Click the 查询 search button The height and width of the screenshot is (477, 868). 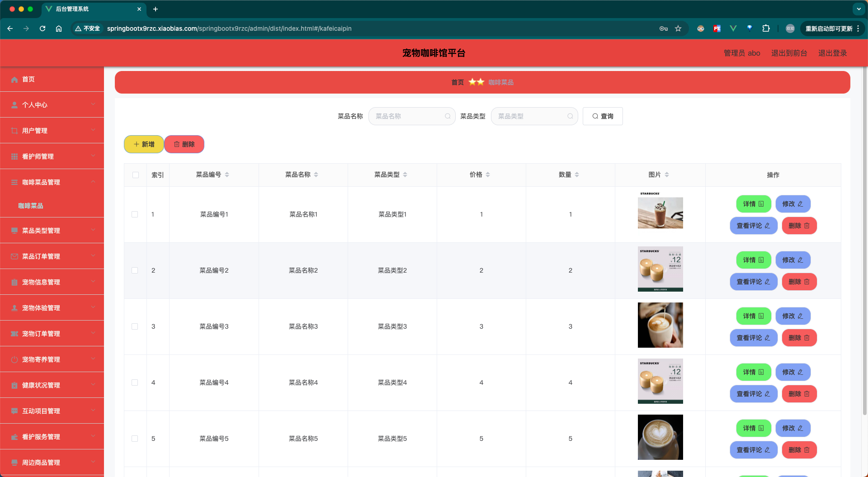(x=603, y=116)
